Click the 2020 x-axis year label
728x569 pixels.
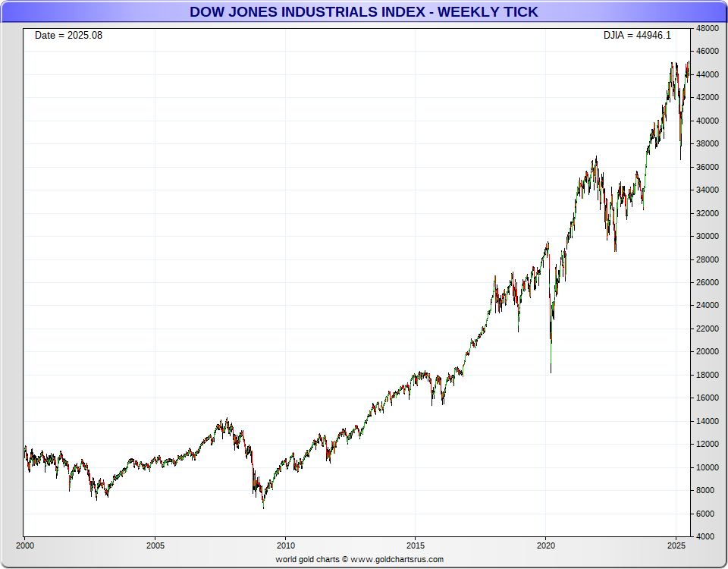pos(546,545)
